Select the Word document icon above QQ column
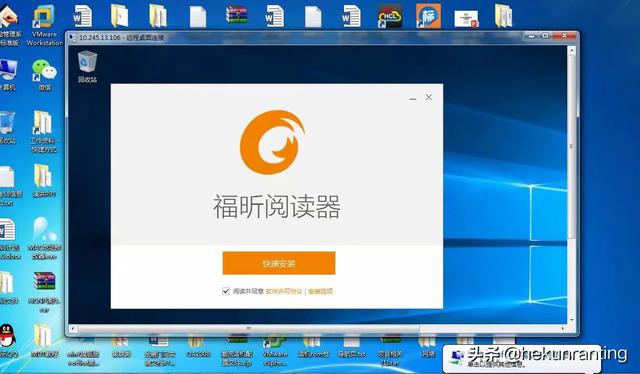Image resolution: width=640 pixels, height=374 pixels. tap(9, 238)
